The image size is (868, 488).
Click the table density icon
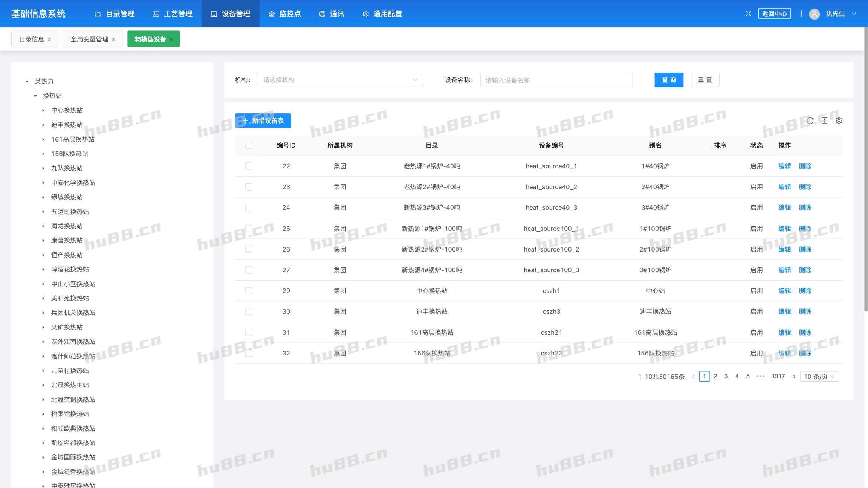tap(824, 120)
